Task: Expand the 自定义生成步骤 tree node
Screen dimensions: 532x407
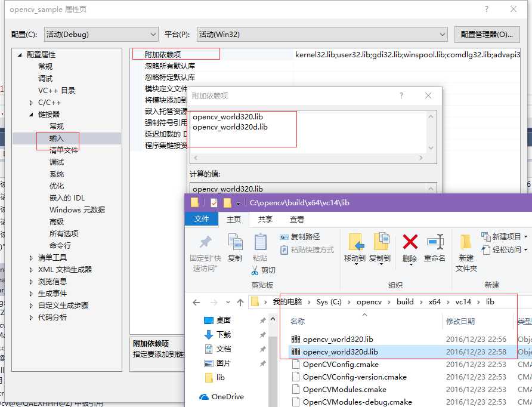Action: coord(31,306)
